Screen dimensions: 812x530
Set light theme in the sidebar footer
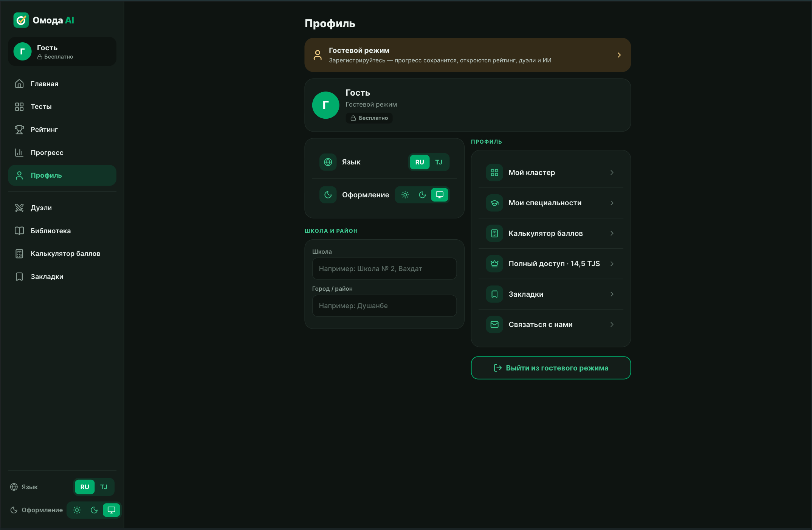tap(77, 510)
